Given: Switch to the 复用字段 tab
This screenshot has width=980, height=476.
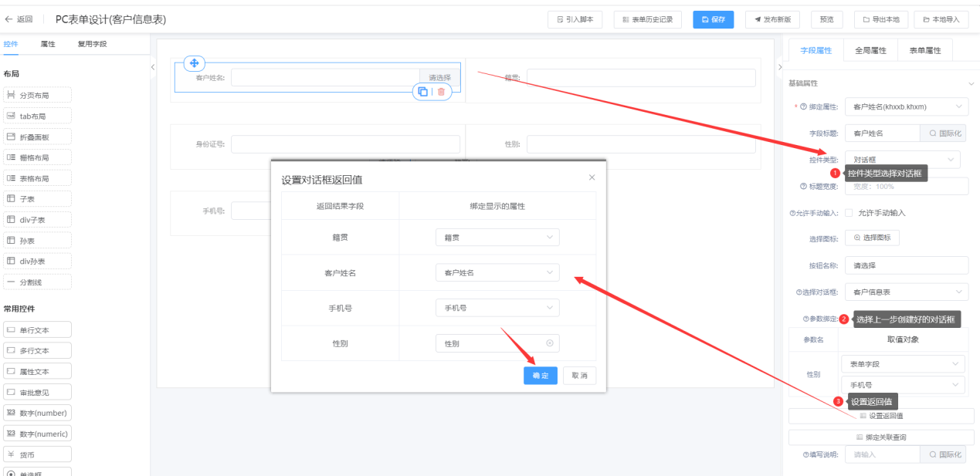Looking at the screenshot, I should point(92,44).
